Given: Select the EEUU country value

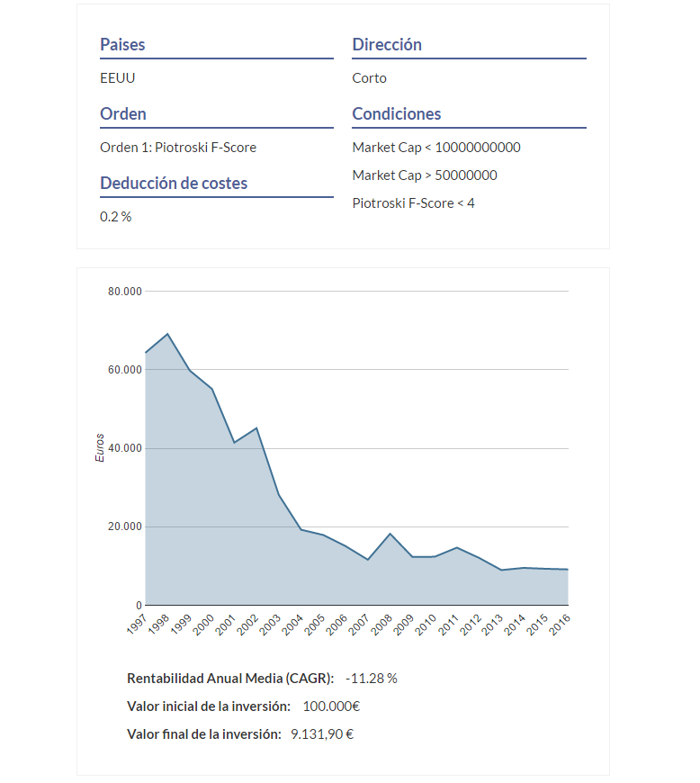Looking at the screenshot, I should (x=117, y=78).
